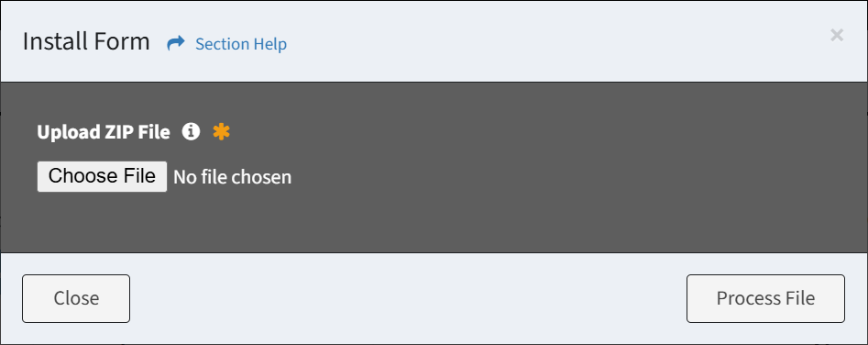Image resolution: width=868 pixels, height=345 pixels.
Task: Click the Choose File button
Action: (102, 176)
